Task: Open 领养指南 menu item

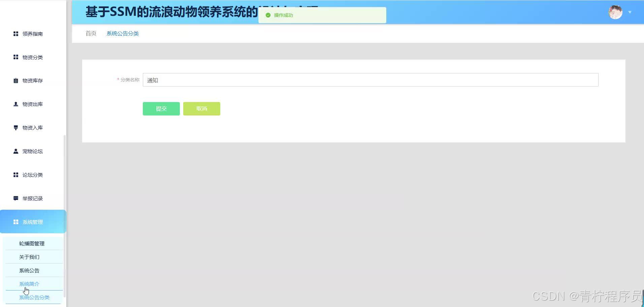Action: point(33,34)
